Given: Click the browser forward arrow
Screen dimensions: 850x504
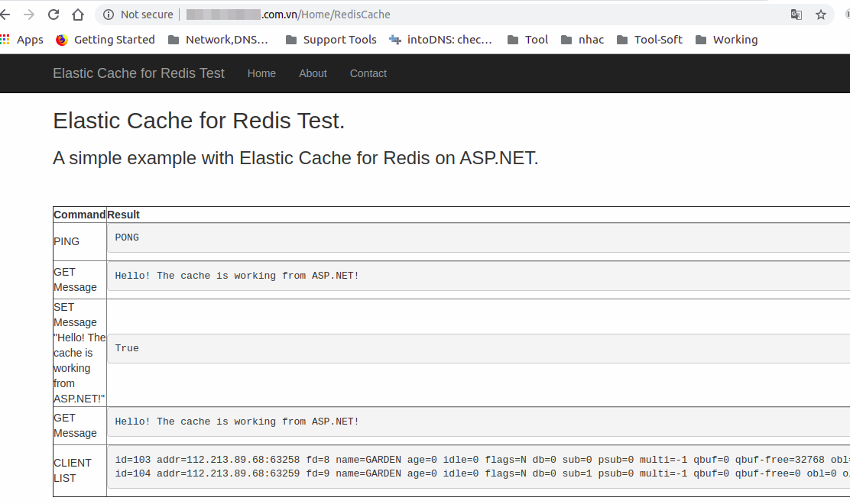Looking at the screenshot, I should 29,15.
